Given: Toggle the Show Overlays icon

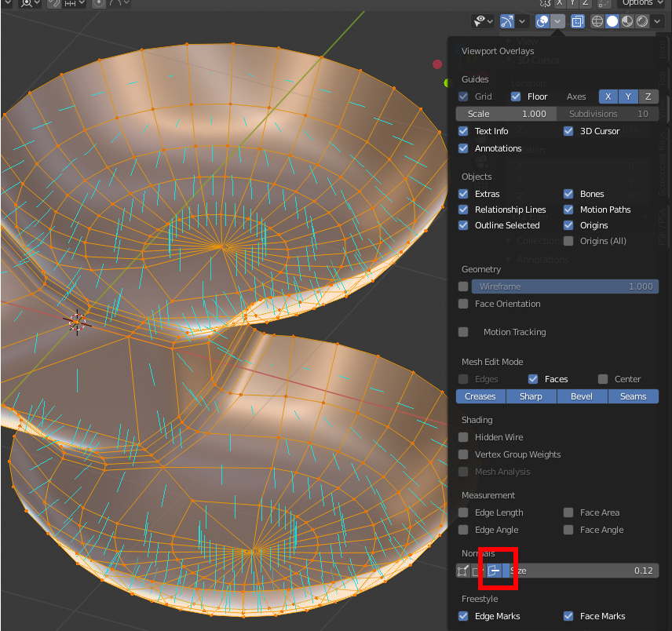Looking at the screenshot, I should point(542,21).
